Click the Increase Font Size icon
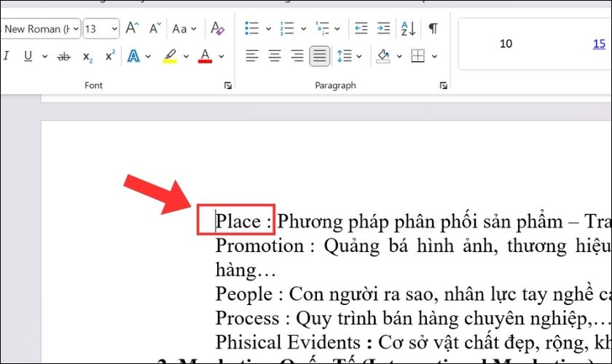612x364 pixels. (132, 28)
